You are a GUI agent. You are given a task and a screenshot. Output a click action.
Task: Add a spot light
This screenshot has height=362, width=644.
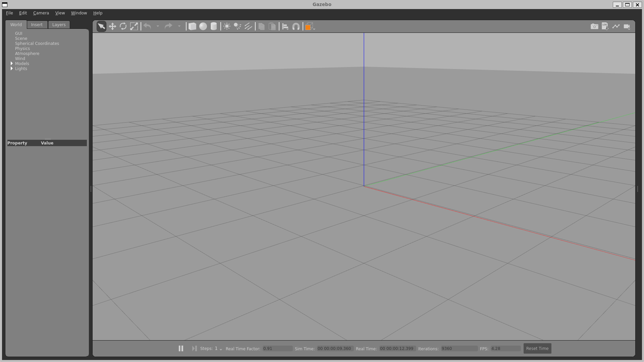[237, 26]
